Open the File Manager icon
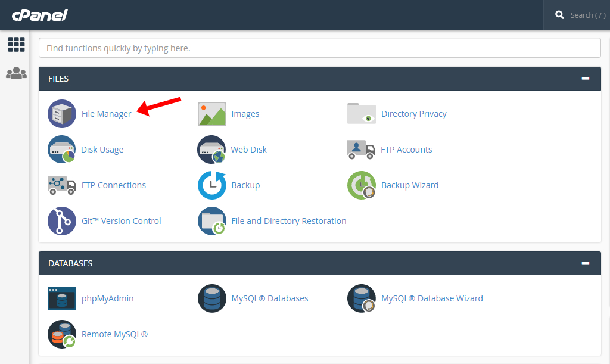This screenshot has width=610, height=364. pyautogui.click(x=62, y=114)
